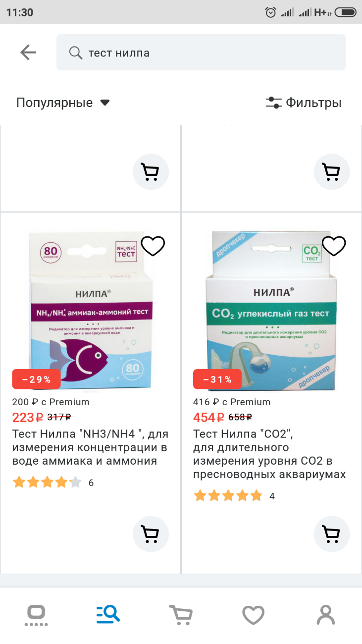Tap the search magnifier icon
Image resolution: width=362 pixels, height=644 pixels.
[x=75, y=53]
